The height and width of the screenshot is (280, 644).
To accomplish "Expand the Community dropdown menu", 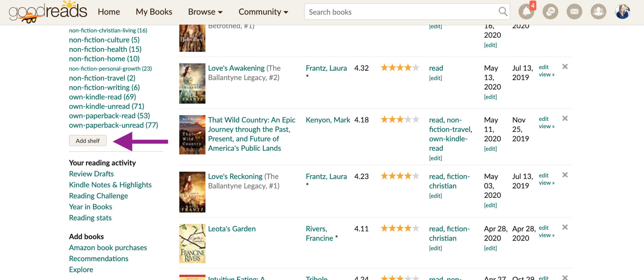I will coord(263,12).
